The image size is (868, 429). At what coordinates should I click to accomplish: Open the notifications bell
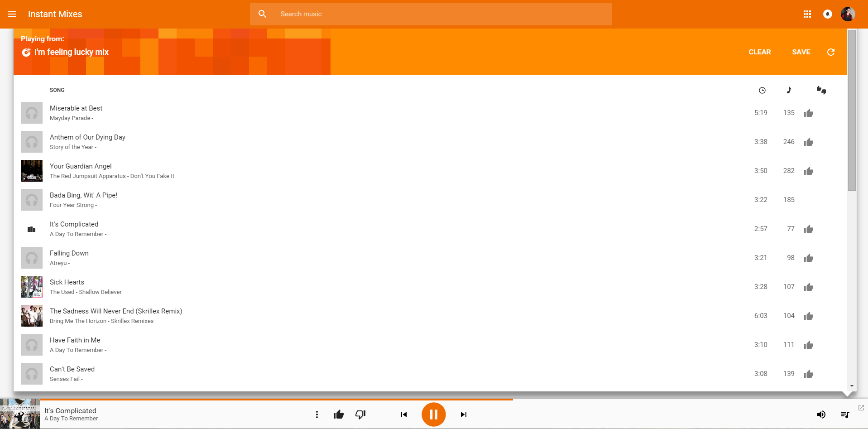point(828,14)
